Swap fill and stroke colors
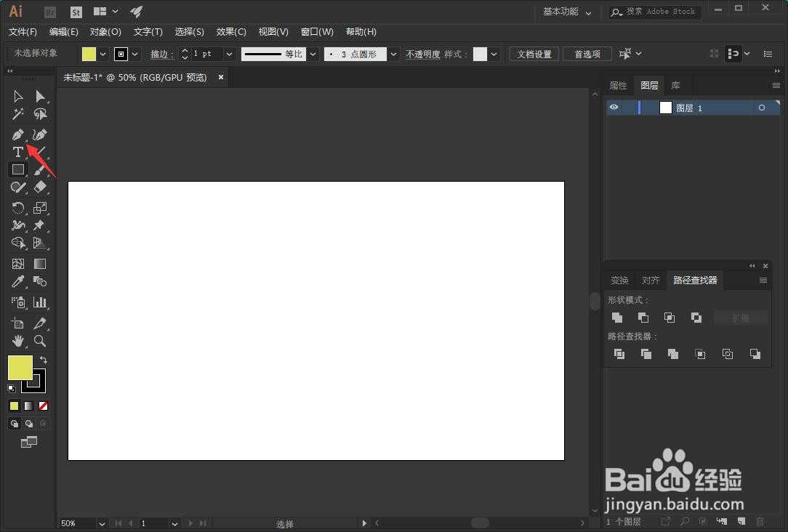Screen dimensions: 788x532 [x=44, y=360]
